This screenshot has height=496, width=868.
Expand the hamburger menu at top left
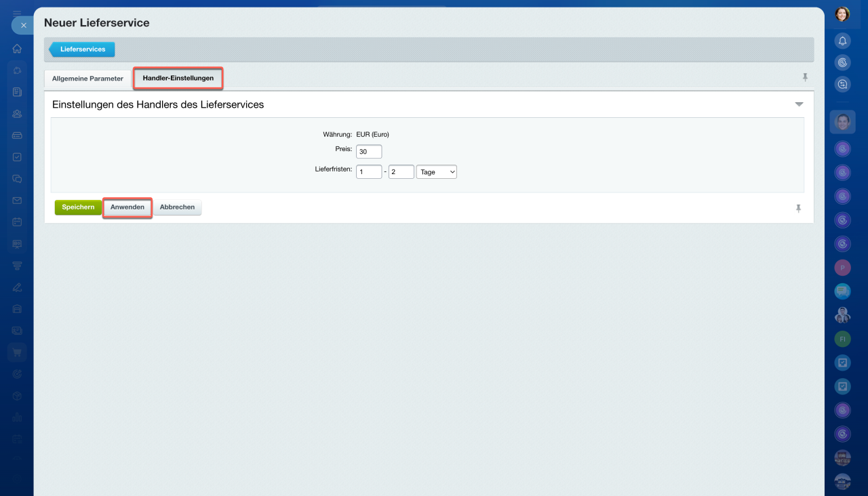tap(17, 13)
